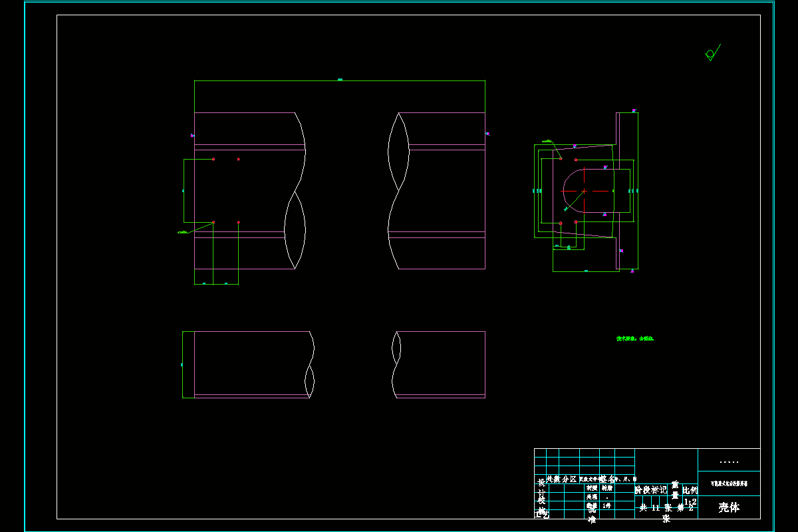Select the top-right red hole marker in front view

(x=238, y=159)
